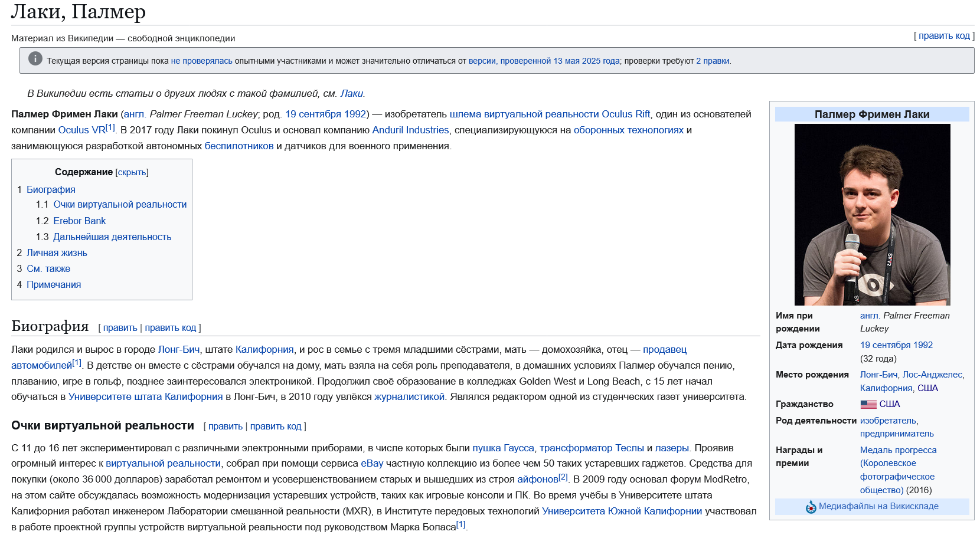Jump to Erebor Bank in contents

point(80,221)
